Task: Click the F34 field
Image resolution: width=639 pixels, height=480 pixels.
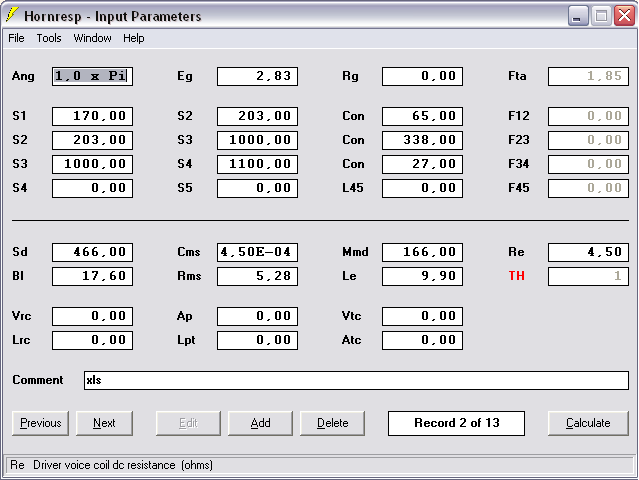Action: [x=588, y=164]
